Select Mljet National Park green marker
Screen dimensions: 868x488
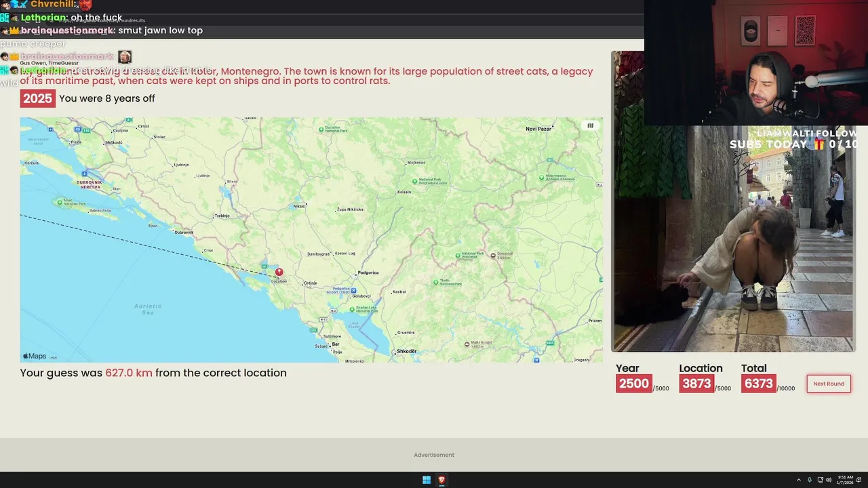(60, 201)
